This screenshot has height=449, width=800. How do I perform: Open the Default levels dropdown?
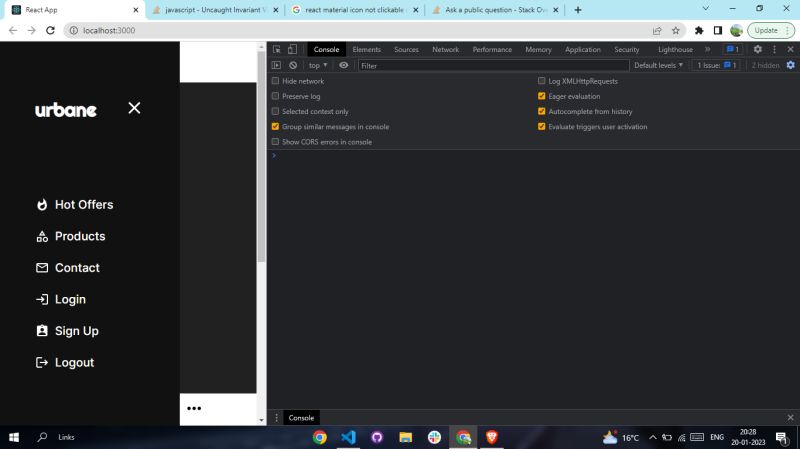click(x=658, y=65)
